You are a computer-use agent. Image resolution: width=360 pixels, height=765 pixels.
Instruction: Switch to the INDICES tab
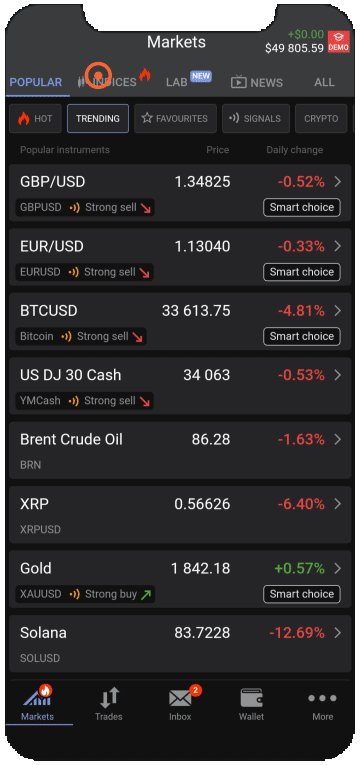point(114,82)
